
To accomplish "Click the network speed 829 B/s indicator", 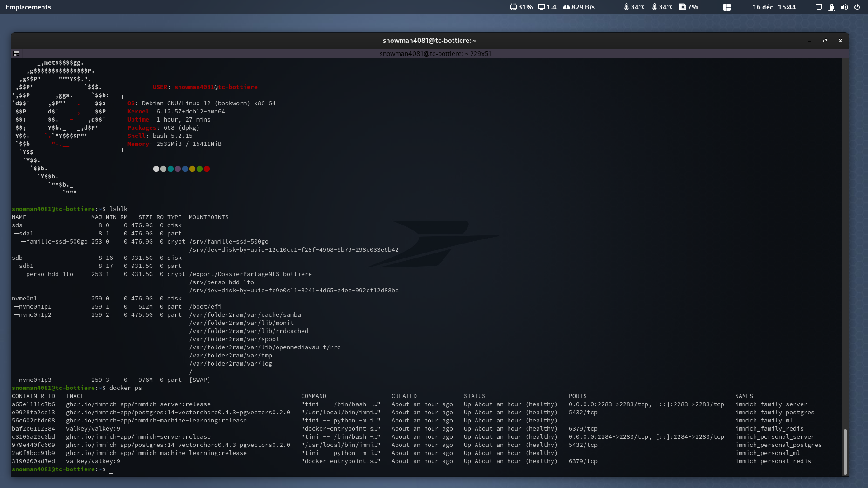I will pos(579,7).
